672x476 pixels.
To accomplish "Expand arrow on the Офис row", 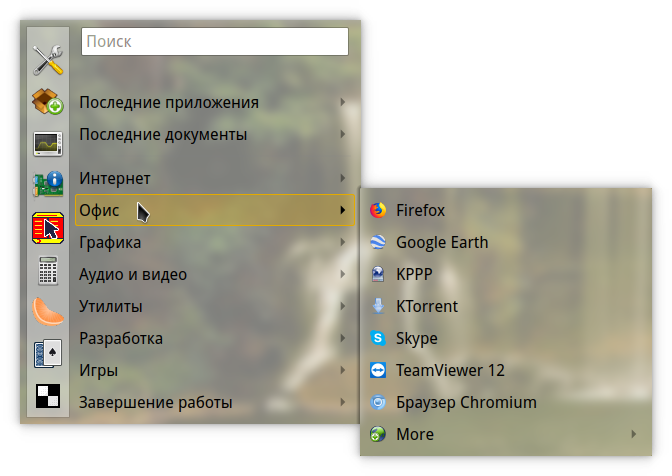I will coord(342,210).
